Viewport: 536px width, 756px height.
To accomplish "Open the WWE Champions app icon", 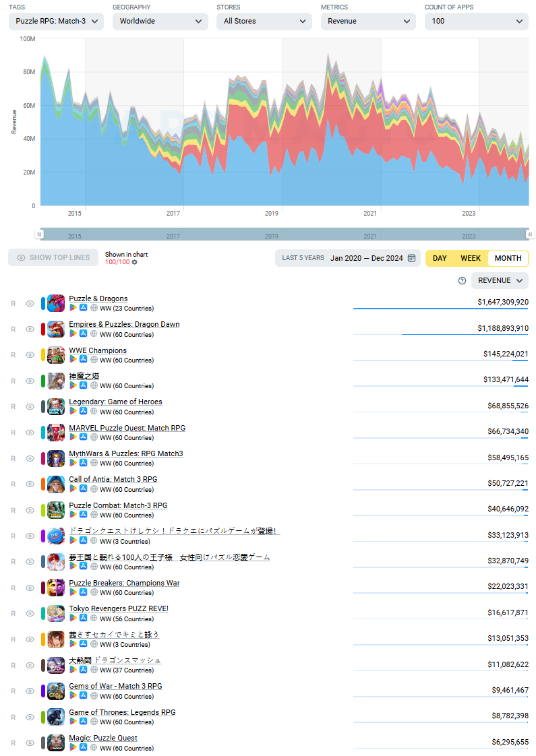I will coord(55,355).
